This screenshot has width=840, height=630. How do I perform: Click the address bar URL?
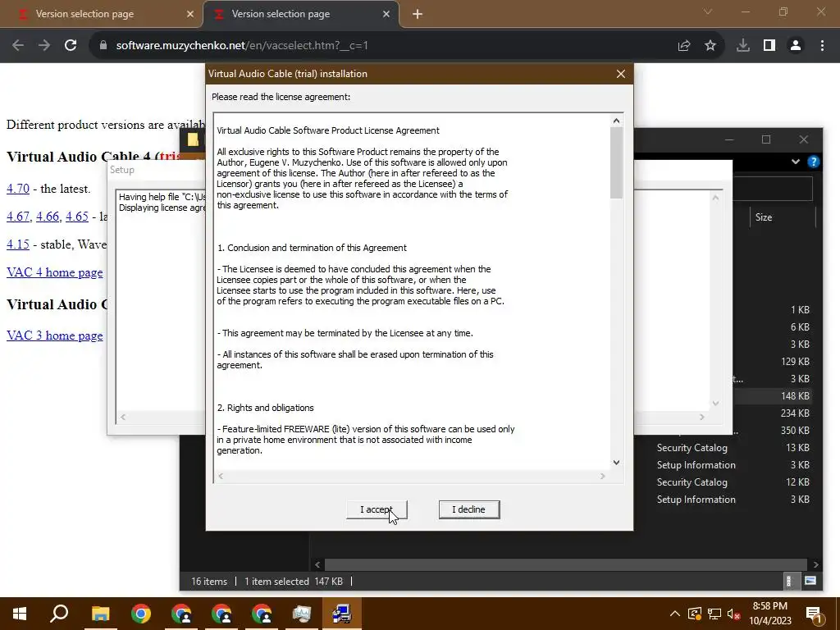(242, 46)
